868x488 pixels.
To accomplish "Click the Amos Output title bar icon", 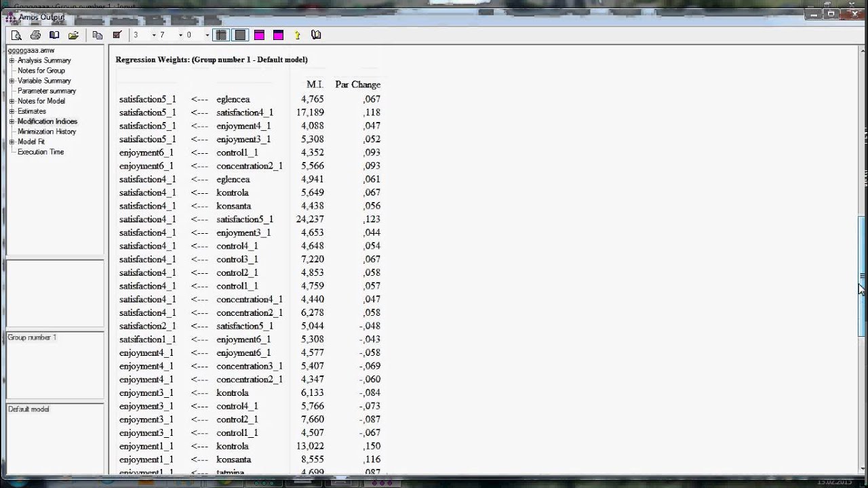I will pos(10,17).
